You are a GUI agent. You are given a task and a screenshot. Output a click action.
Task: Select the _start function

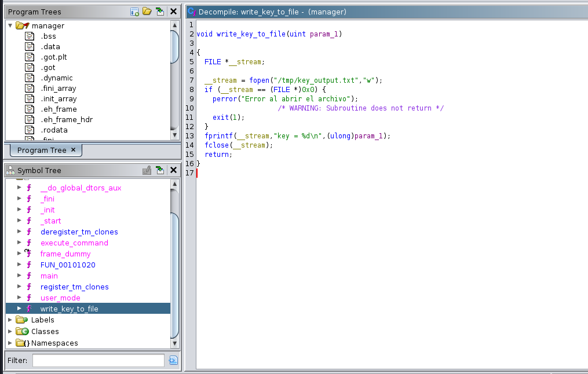coord(50,221)
